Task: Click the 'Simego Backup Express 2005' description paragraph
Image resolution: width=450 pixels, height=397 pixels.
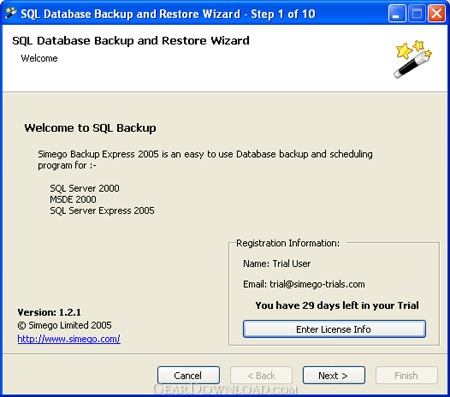Action: click(205, 160)
